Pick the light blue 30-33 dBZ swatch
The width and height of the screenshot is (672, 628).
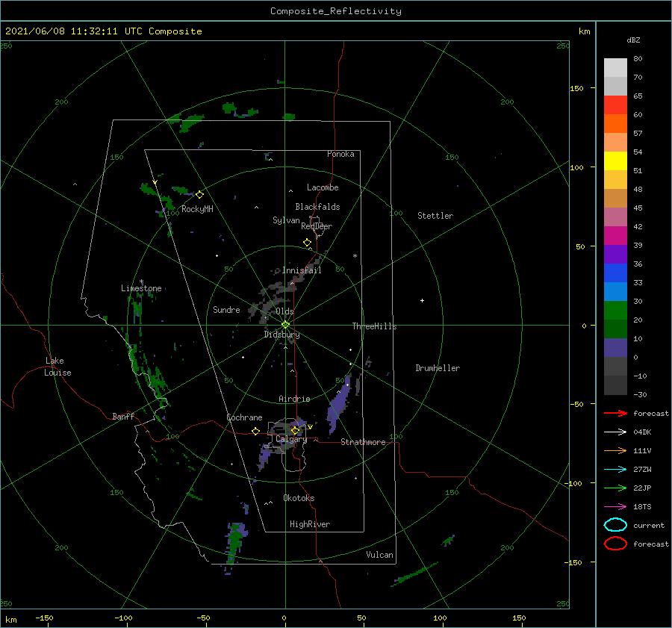(615, 291)
